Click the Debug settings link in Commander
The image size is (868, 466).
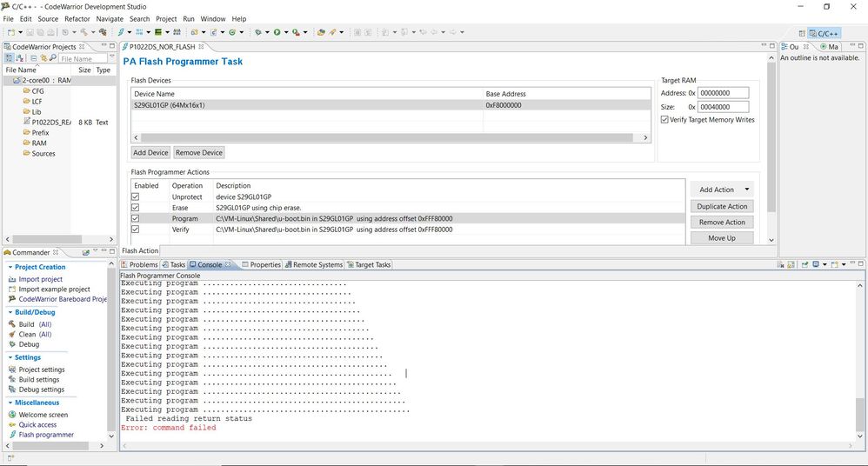[x=42, y=389]
